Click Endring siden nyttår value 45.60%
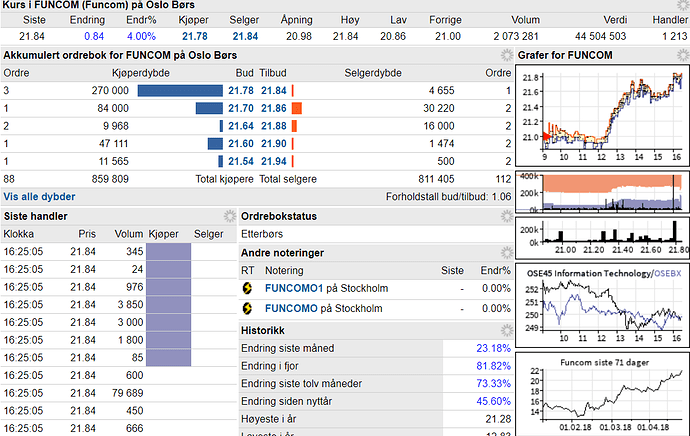Image resolution: width=690 pixels, height=436 pixels. point(493,401)
